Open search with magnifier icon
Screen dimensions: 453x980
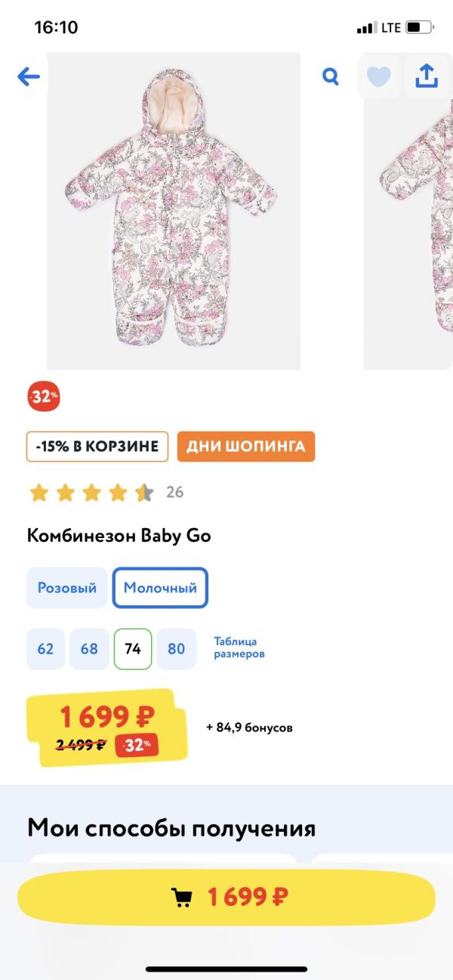coord(331,76)
